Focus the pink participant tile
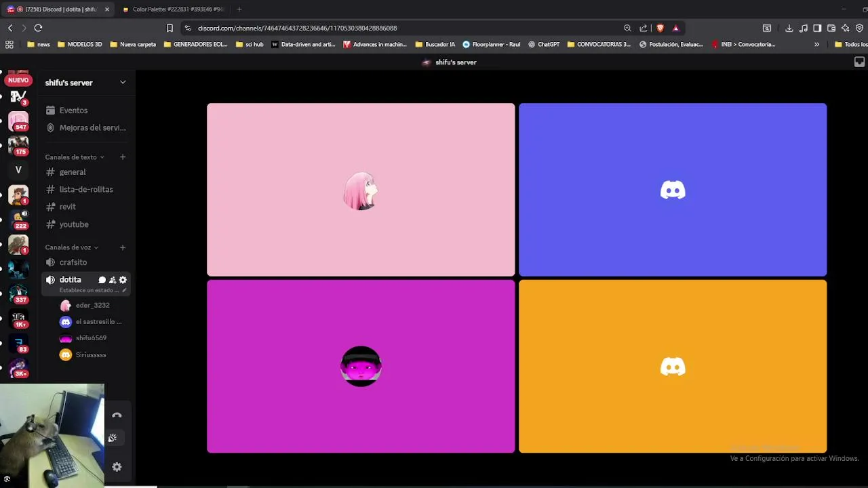 pos(361,190)
